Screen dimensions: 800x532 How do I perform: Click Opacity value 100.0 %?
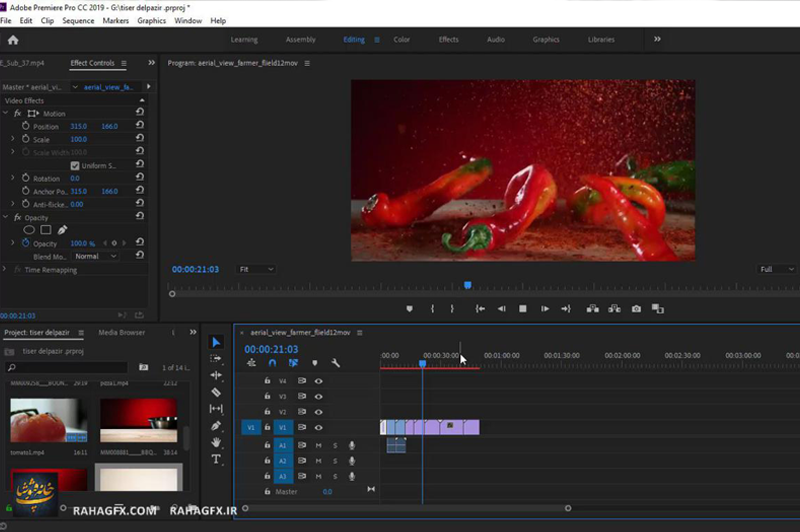click(x=82, y=243)
